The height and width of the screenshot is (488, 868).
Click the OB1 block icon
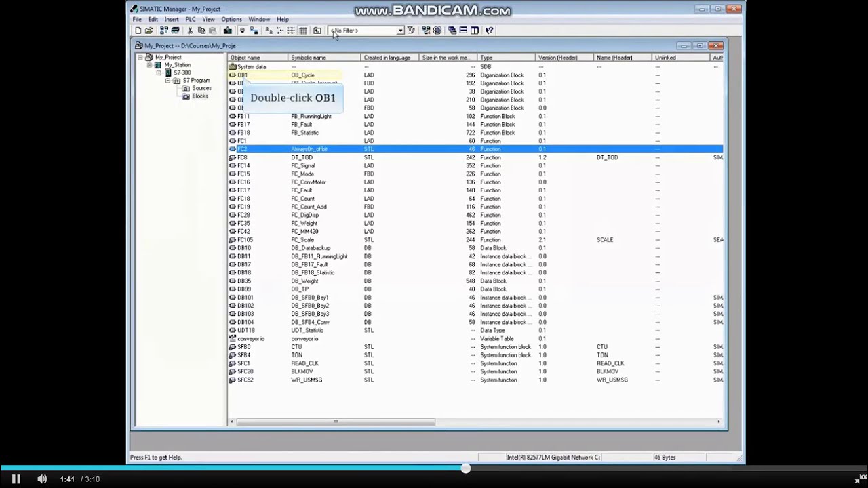click(233, 75)
